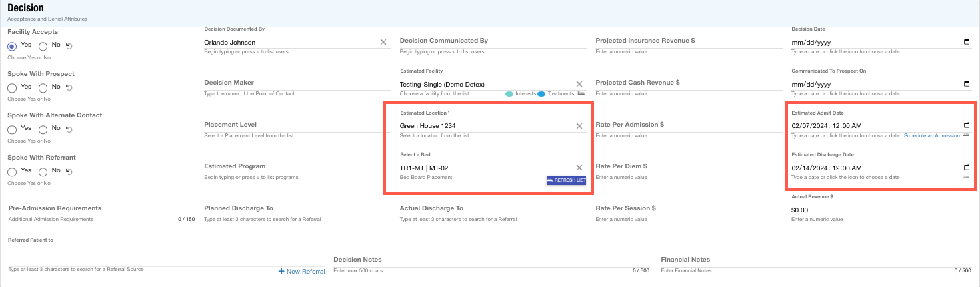This screenshot has height=287, width=980.
Task: Click the New Referral link
Action: pos(302,271)
